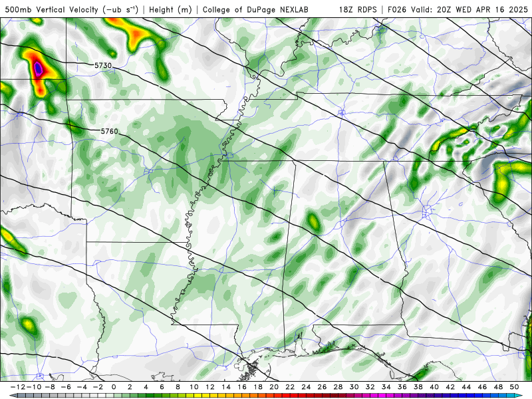The height and width of the screenshot is (399, 532).
Task: Click the '42' color scale label
Action: pos(450,387)
